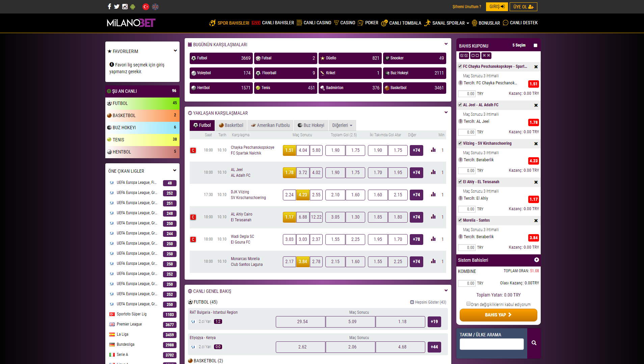Toggle the 5 Seçim checkbox in coupon header
The width and height of the screenshot is (644, 364).
pos(535,46)
